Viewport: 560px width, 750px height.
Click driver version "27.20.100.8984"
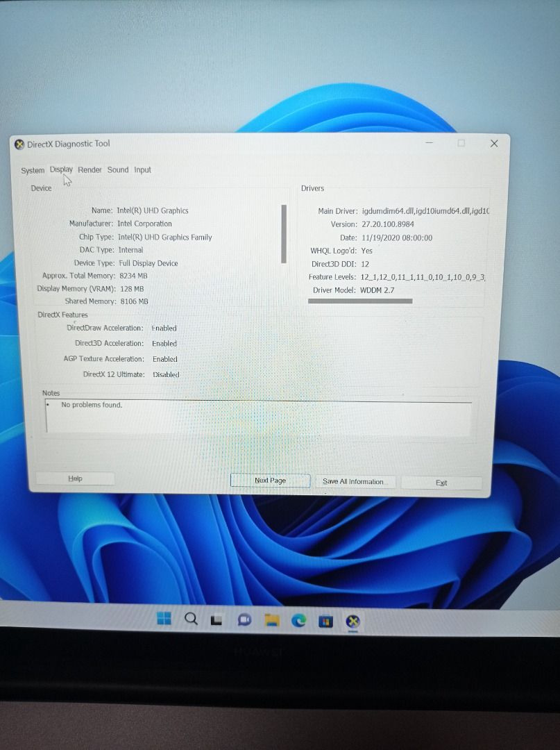(x=387, y=224)
